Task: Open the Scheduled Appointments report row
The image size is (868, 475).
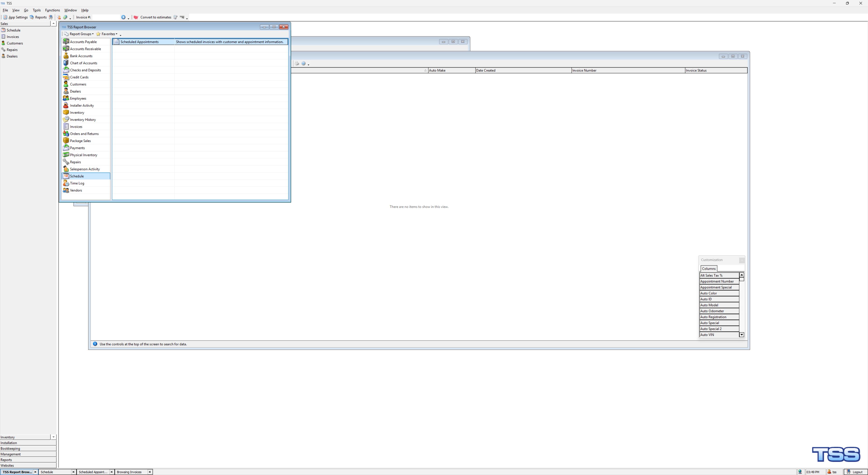Action: [139, 42]
